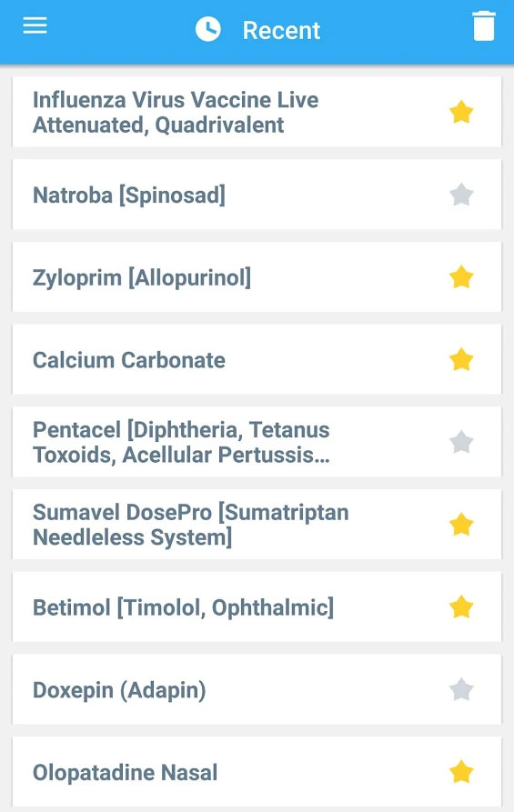Unstar Betimol [Timolol, Ophthalmic]
This screenshot has height=812, width=514.
[461, 607]
